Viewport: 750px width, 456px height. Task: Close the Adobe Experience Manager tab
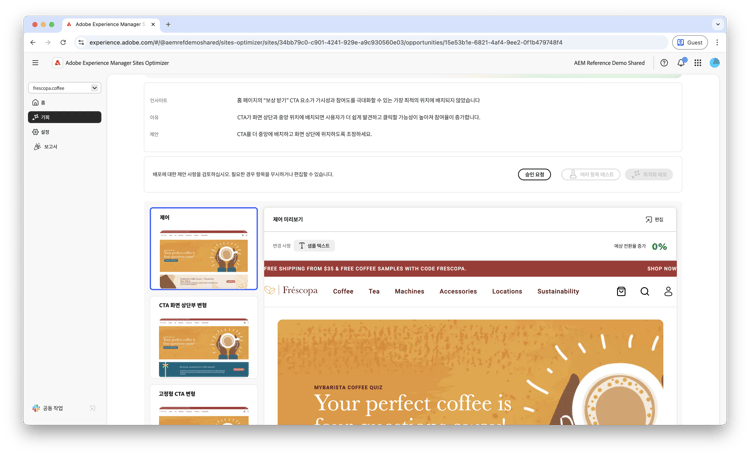[x=153, y=24]
